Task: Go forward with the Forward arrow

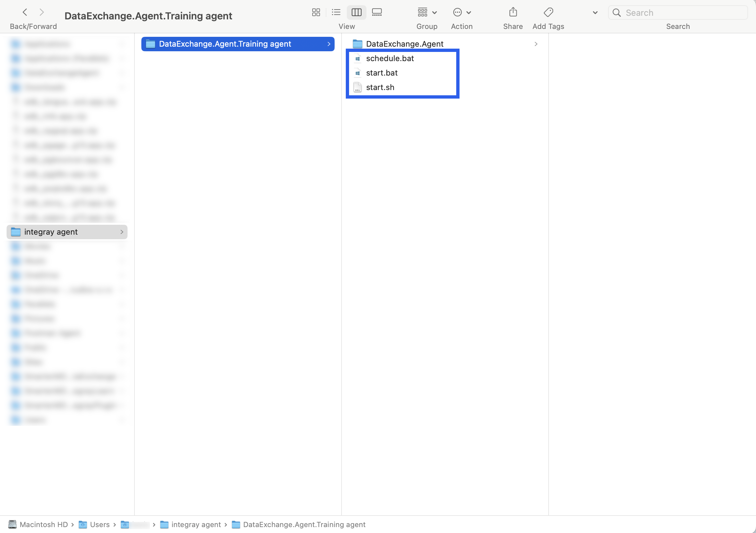Action: pyautogui.click(x=41, y=12)
